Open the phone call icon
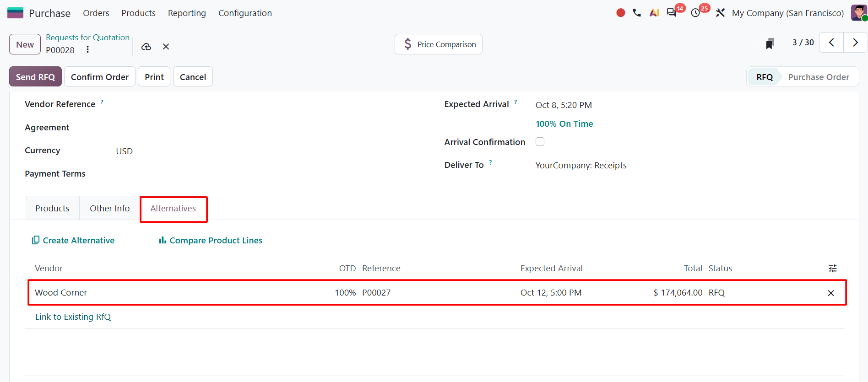 (637, 13)
